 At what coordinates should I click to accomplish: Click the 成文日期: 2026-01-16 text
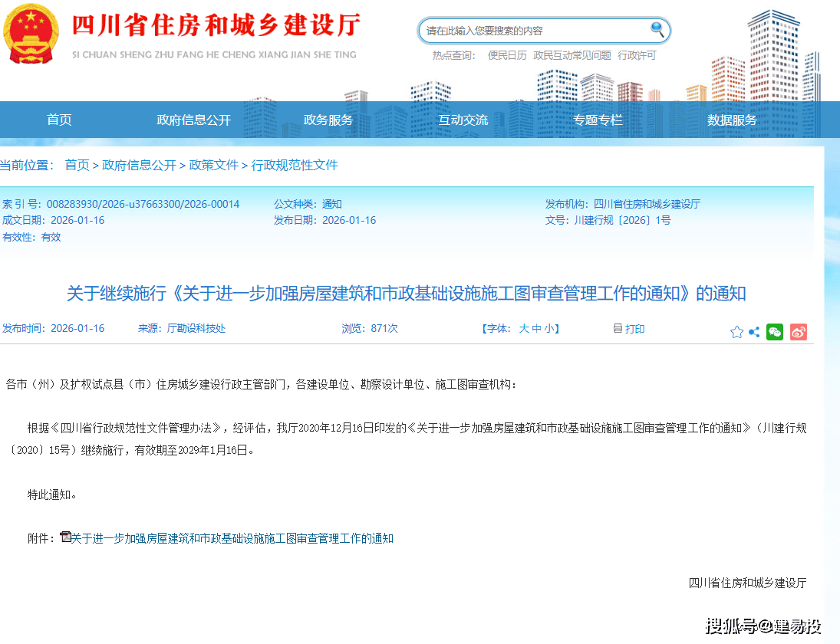tap(53, 220)
